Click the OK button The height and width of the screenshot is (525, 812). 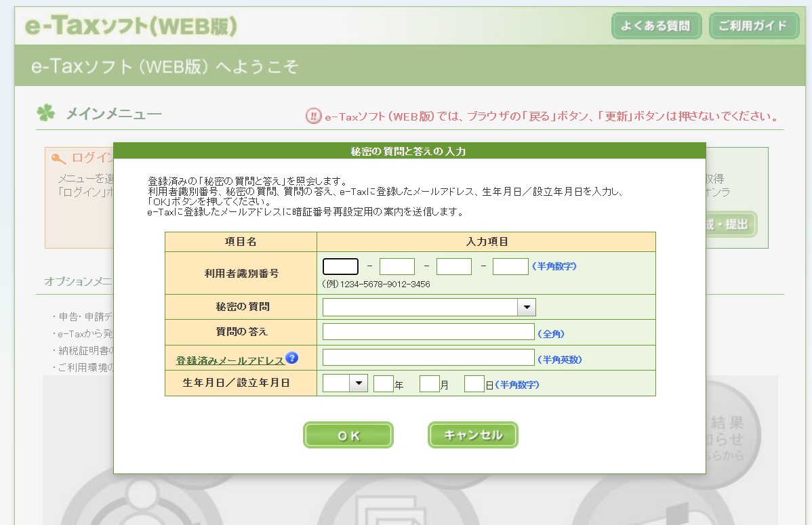pos(348,435)
